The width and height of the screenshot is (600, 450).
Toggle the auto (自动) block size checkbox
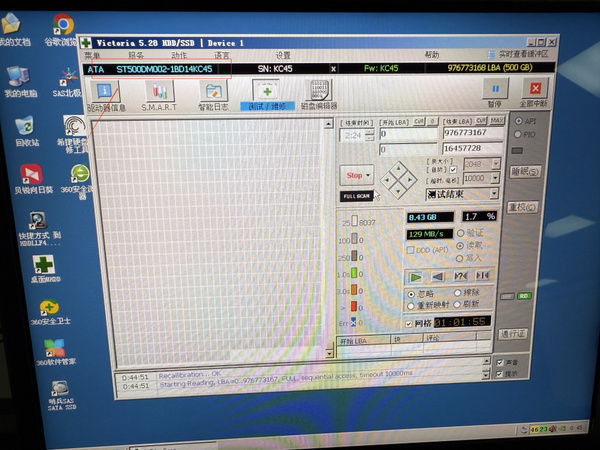click(x=453, y=169)
